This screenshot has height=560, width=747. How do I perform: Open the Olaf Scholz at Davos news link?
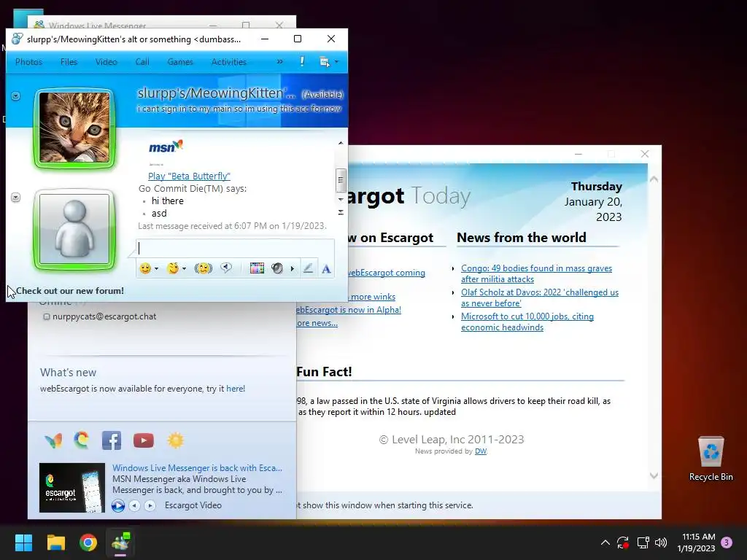pyautogui.click(x=539, y=297)
